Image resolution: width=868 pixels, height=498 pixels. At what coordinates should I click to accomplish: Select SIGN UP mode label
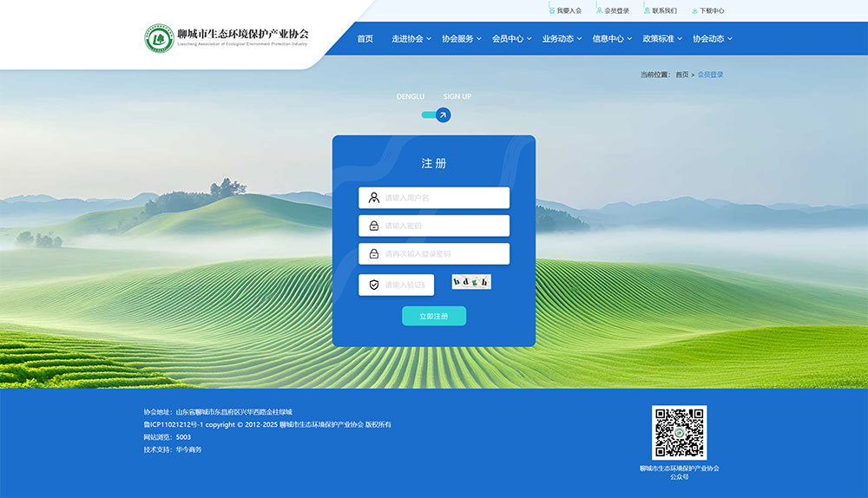[457, 96]
